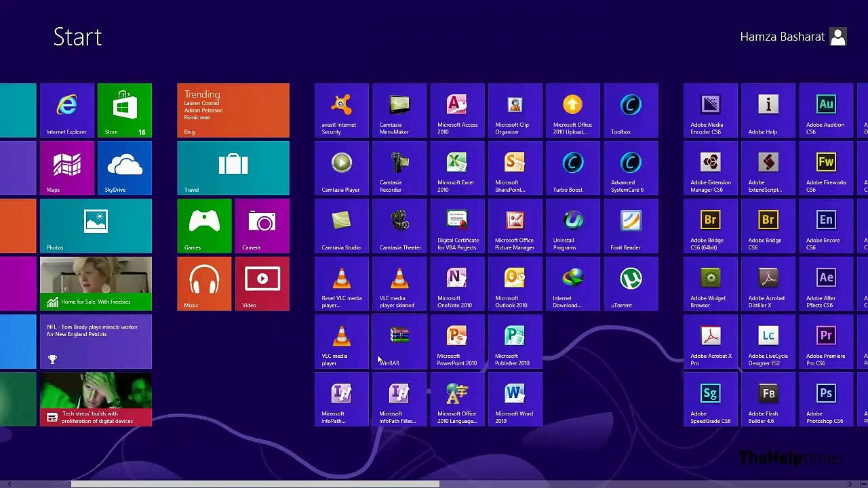Open Digital Certificate for VBA Projects

457,226
